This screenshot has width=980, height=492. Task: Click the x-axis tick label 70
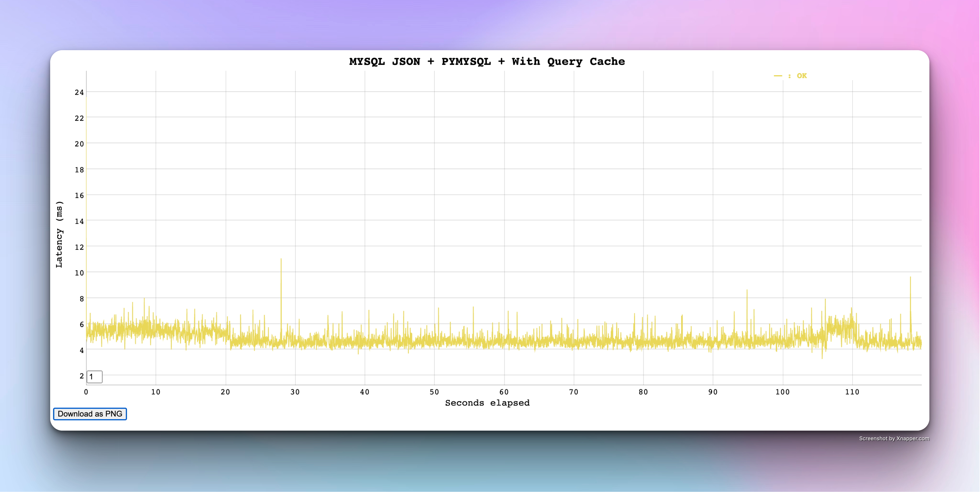click(573, 392)
